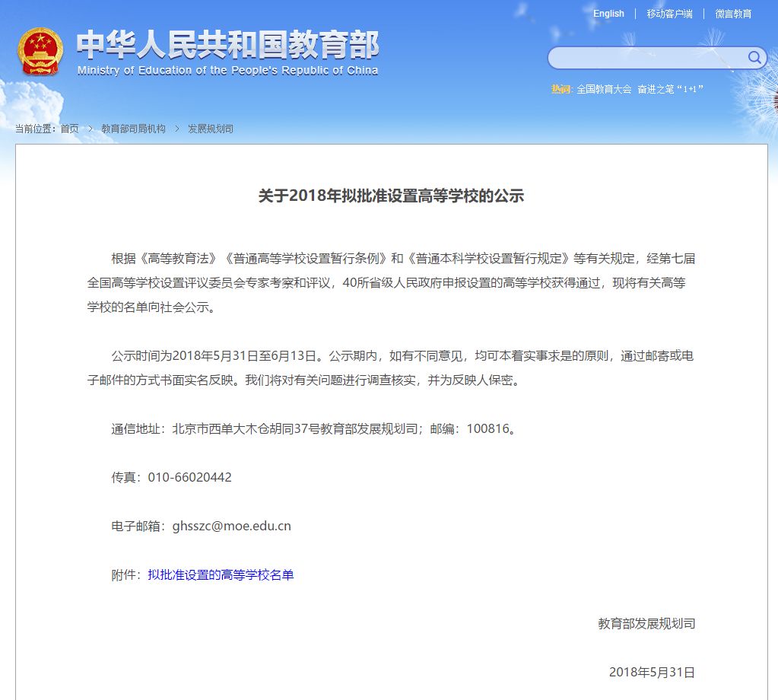Expand the breadcrumb arrow after 首页
The image size is (778, 700).
click(x=87, y=129)
